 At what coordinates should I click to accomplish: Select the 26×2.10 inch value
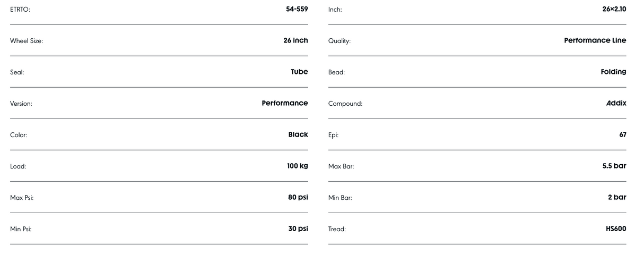(614, 9)
